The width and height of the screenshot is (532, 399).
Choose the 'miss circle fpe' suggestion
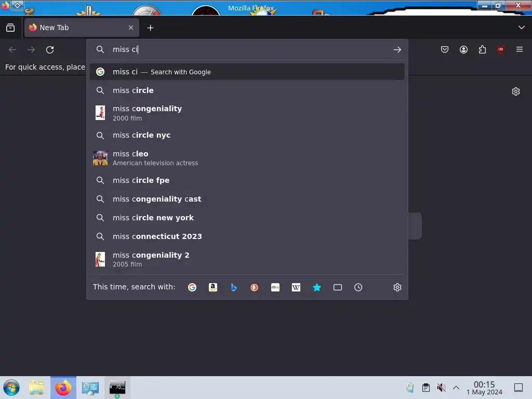point(247,180)
